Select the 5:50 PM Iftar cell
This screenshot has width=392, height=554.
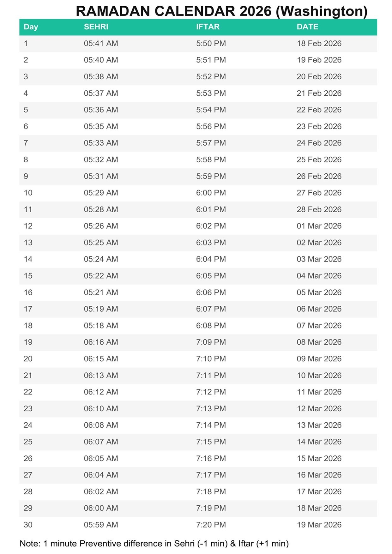[x=211, y=44]
